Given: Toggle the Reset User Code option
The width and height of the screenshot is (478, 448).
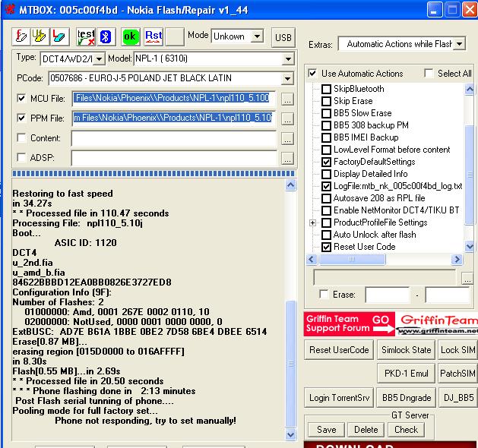Looking at the screenshot, I should 326,247.
